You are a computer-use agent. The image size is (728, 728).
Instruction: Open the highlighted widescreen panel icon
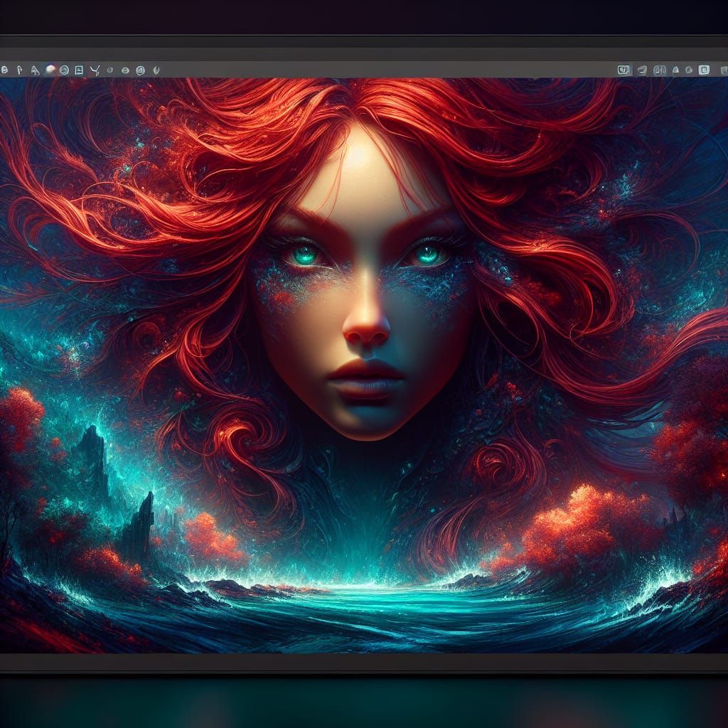click(624, 70)
